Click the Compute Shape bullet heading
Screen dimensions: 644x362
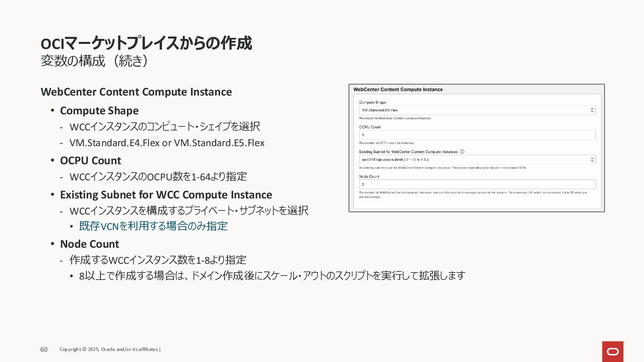[99, 111]
